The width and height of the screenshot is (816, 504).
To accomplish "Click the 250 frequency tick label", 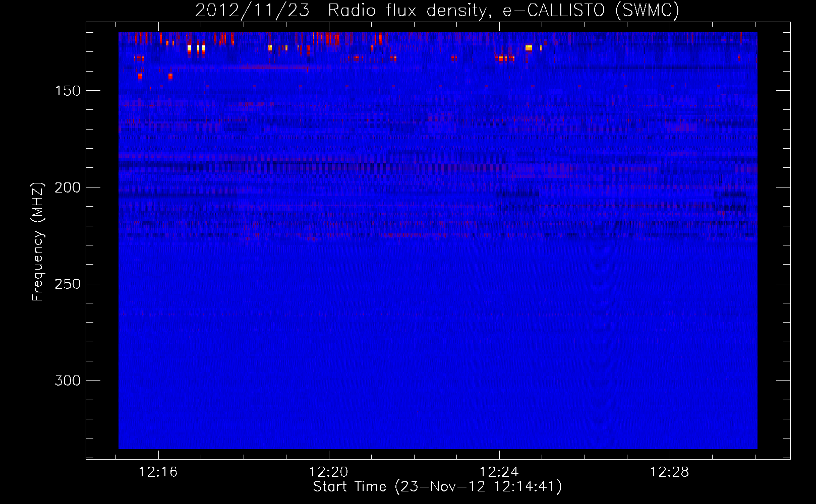I will (x=68, y=284).
